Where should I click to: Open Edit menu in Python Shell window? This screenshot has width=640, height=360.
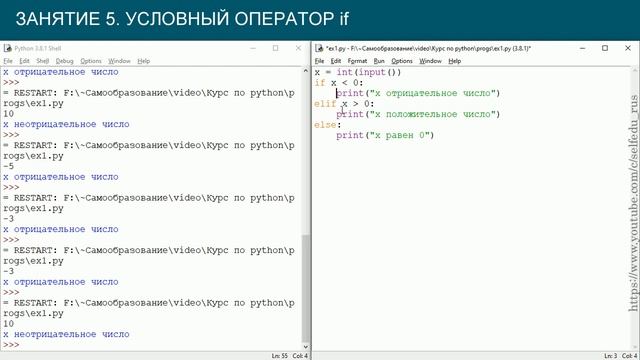(24, 61)
